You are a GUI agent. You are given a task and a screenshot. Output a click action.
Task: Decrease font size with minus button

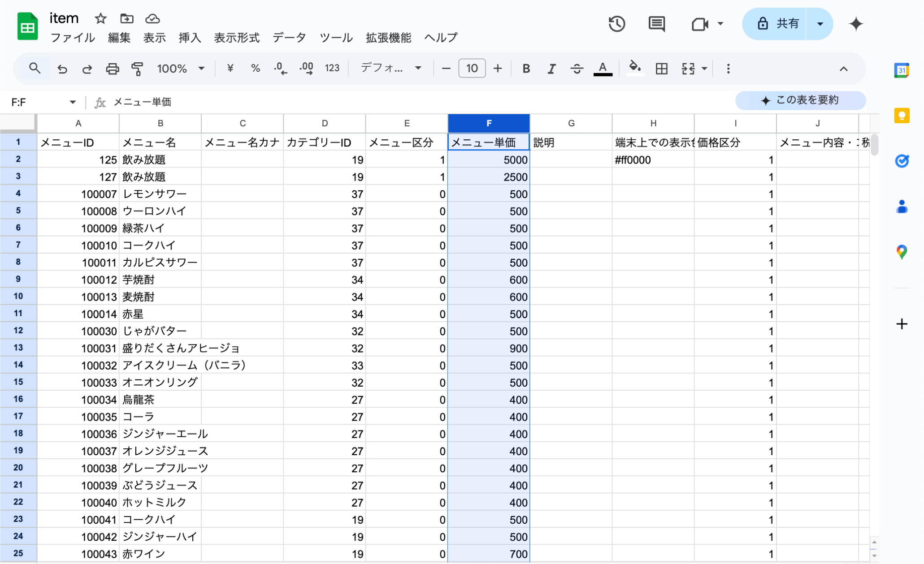(x=446, y=69)
